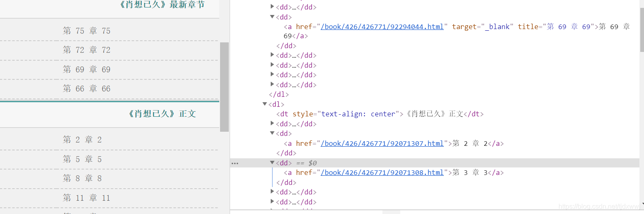The image size is (644, 214).
Task: Open chapter link 第 5 章 5 on the page
Action: point(82,159)
